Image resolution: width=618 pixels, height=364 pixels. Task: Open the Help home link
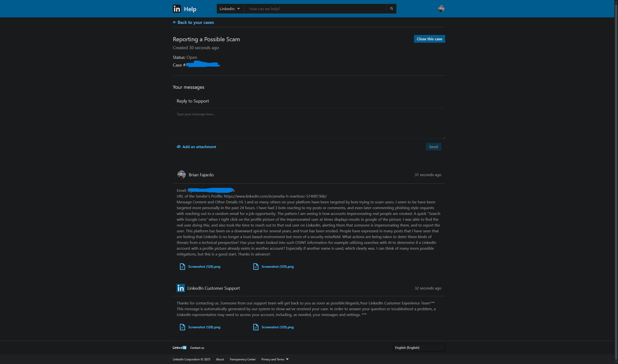click(x=190, y=9)
